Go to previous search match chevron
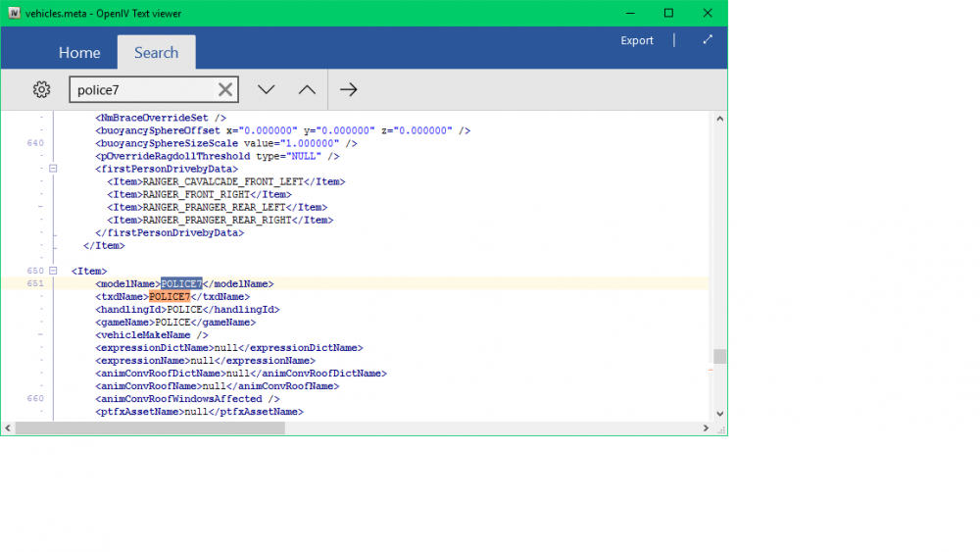 pos(307,89)
